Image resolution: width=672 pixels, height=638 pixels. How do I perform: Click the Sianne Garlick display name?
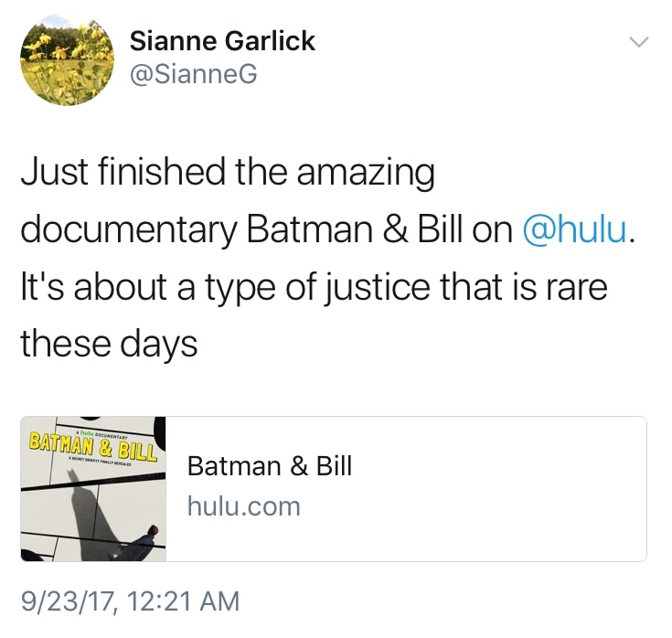click(222, 41)
